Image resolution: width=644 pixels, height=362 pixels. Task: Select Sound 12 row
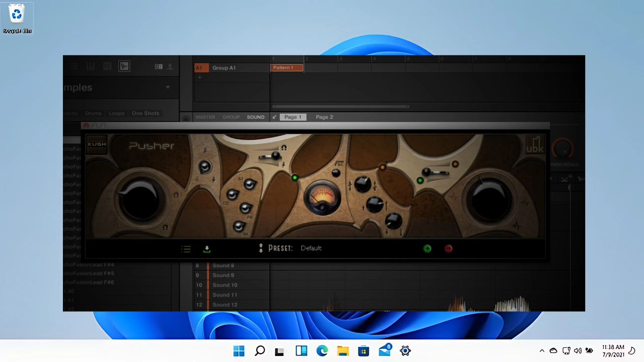pos(232,305)
